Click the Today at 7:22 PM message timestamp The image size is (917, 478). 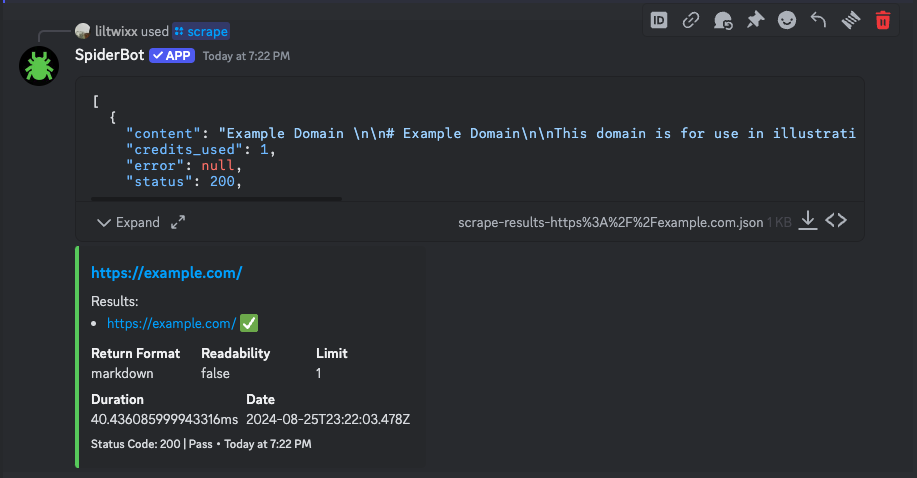point(246,56)
